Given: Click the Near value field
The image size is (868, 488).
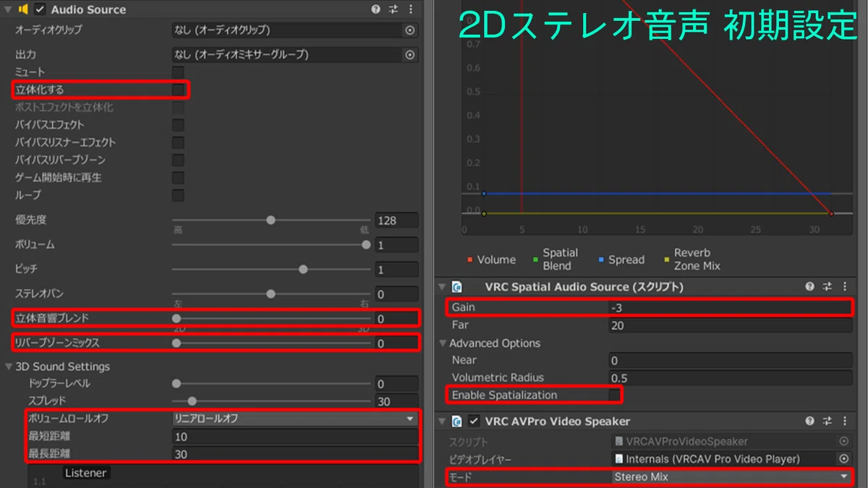Looking at the screenshot, I should (731, 360).
